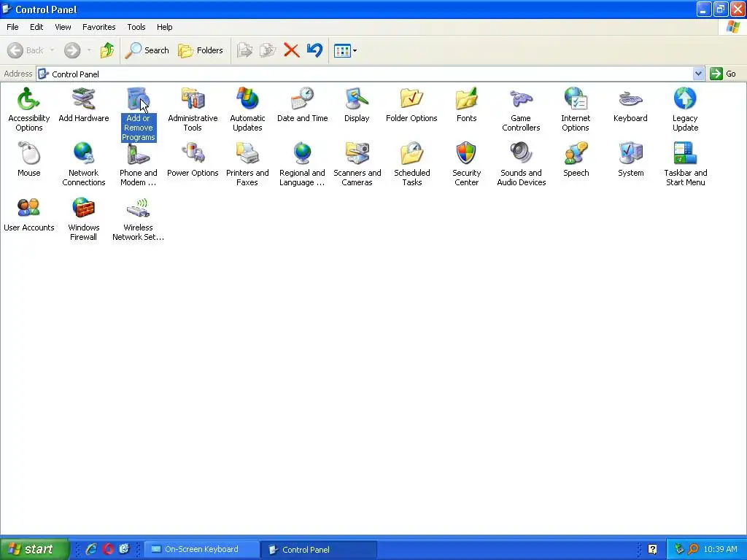Open Internet Options icon
Viewport: 747px width, 560px height.
click(576, 109)
